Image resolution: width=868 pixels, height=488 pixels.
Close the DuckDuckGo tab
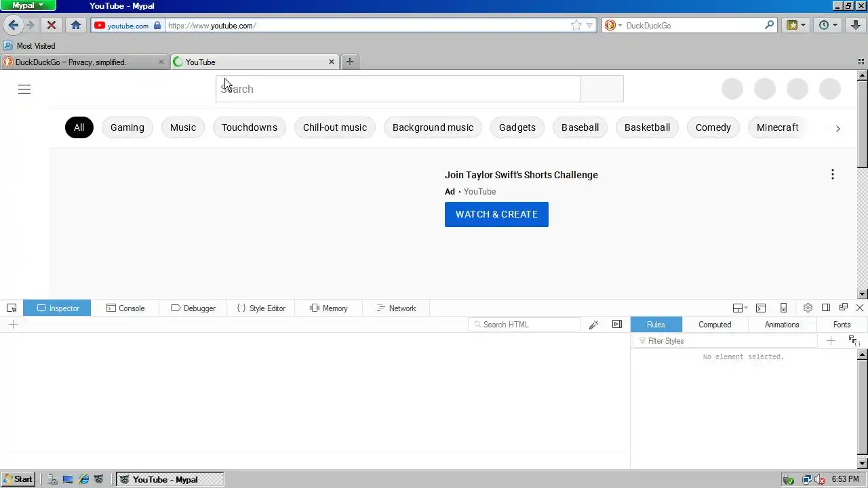(x=161, y=62)
